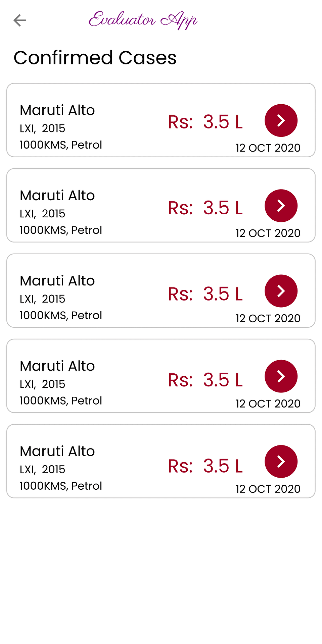Tap Maruti Alto title in third card

[x=57, y=281]
